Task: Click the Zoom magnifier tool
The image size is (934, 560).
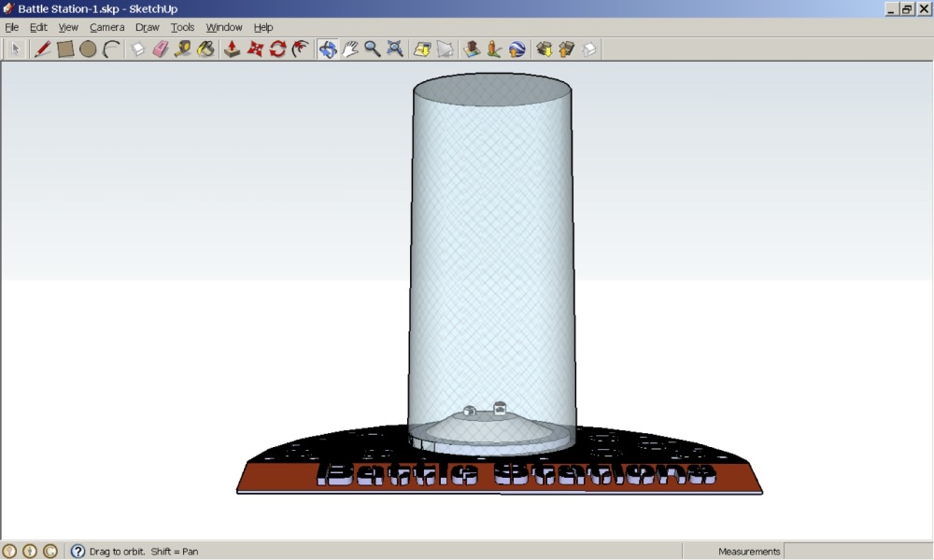Action: (373, 49)
